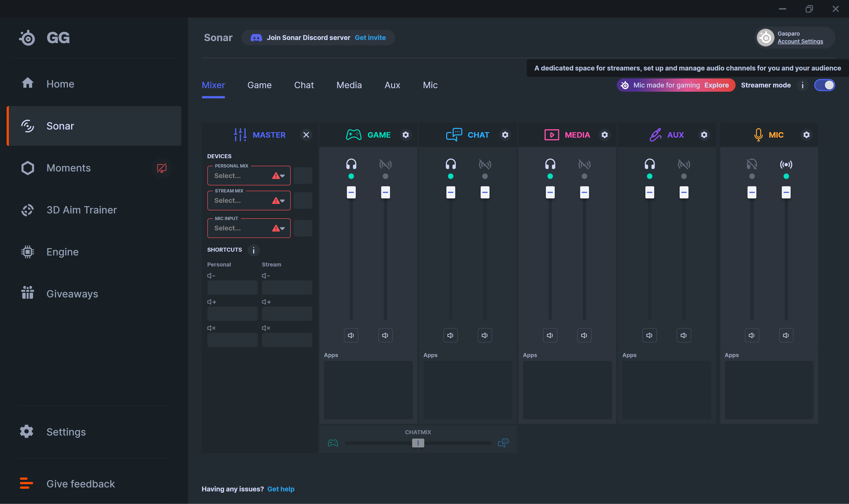Open the Chat channel settings gear

coord(505,135)
